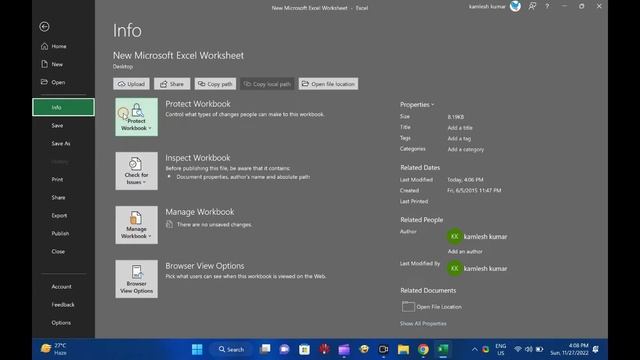The width and height of the screenshot is (640, 360).
Task: Click Show All Properties link
Action: pos(423,324)
